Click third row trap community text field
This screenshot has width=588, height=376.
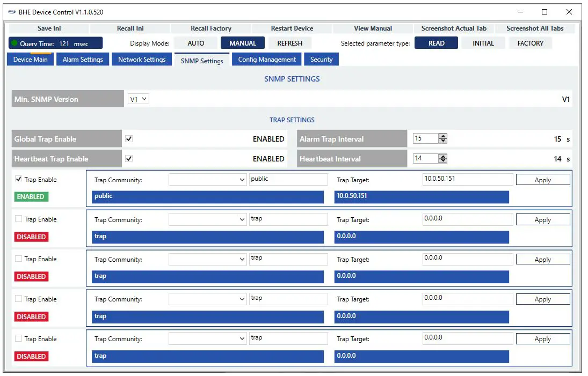pos(288,259)
